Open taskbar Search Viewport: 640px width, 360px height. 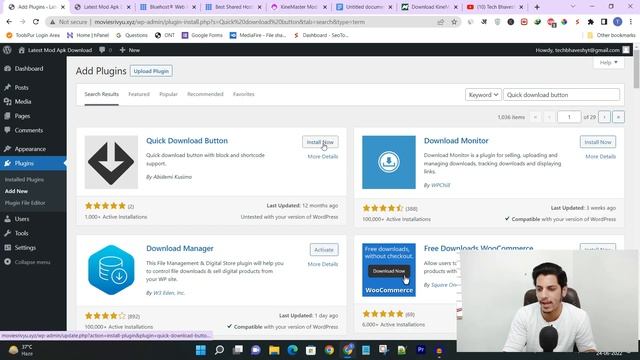point(219,350)
